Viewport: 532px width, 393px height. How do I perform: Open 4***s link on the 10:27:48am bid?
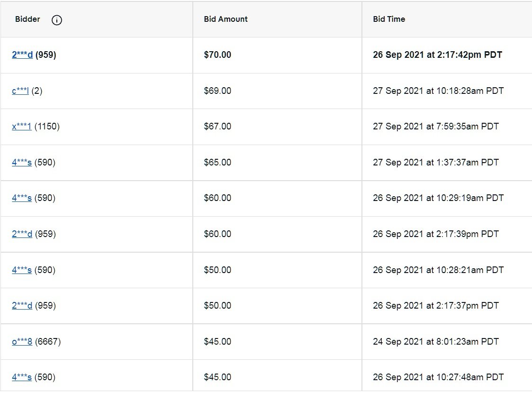click(22, 377)
